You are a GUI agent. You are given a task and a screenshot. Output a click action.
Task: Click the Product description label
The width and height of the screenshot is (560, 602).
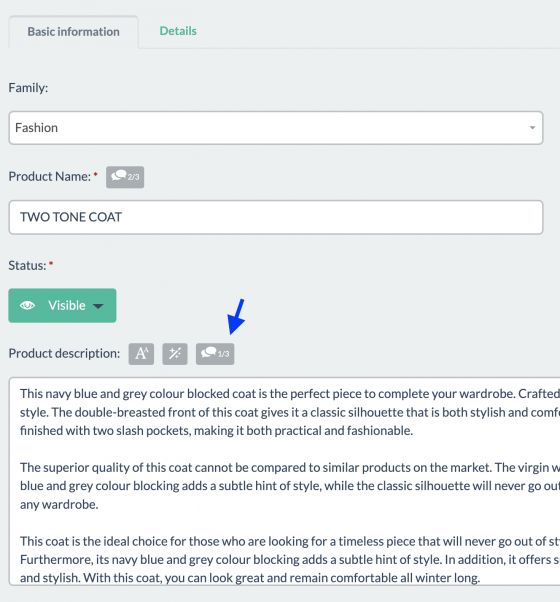pos(64,354)
